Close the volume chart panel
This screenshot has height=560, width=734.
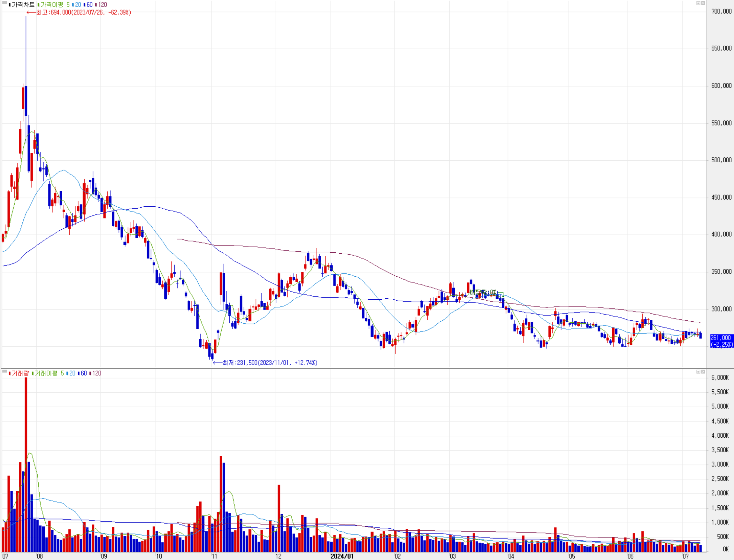pos(703,372)
